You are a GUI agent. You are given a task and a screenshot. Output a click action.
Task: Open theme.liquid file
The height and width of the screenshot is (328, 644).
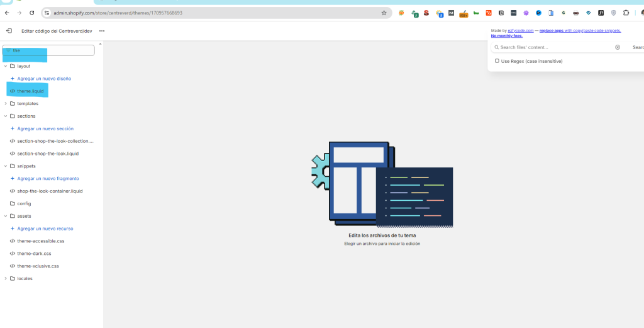pyautogui.click(x=31, y=91)
